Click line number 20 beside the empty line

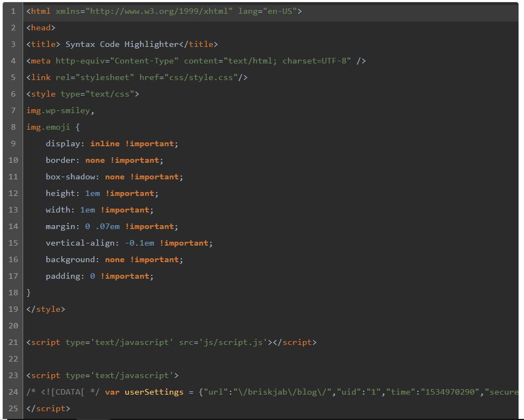[13, 326]
